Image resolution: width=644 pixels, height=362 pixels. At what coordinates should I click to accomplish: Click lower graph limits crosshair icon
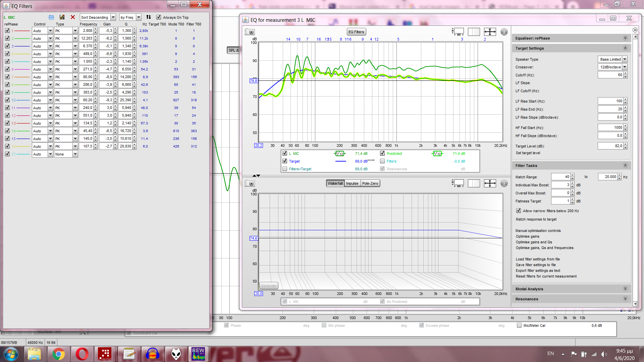[490, 183]
